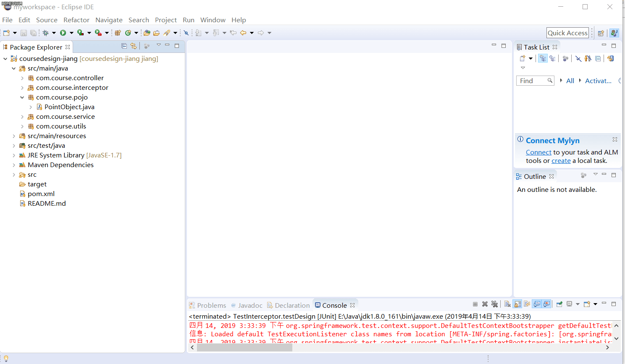Toggle Word Wrap in Console toolbar
The width and height of the screenshot is (625, 364).
tap(527, 304)
